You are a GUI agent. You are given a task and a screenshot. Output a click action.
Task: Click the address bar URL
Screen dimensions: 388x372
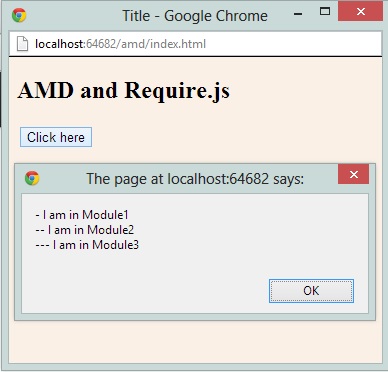click(x=121, y=44)
